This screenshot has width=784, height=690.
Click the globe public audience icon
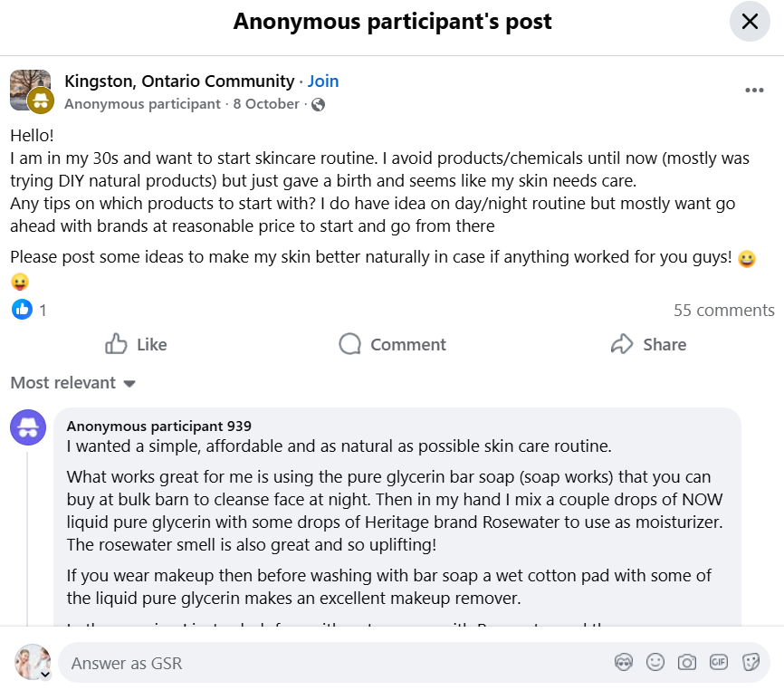(318, 104)
